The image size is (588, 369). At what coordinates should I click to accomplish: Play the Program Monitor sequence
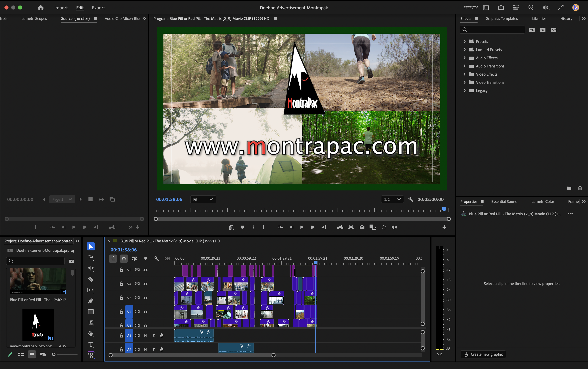coord(302,227)
